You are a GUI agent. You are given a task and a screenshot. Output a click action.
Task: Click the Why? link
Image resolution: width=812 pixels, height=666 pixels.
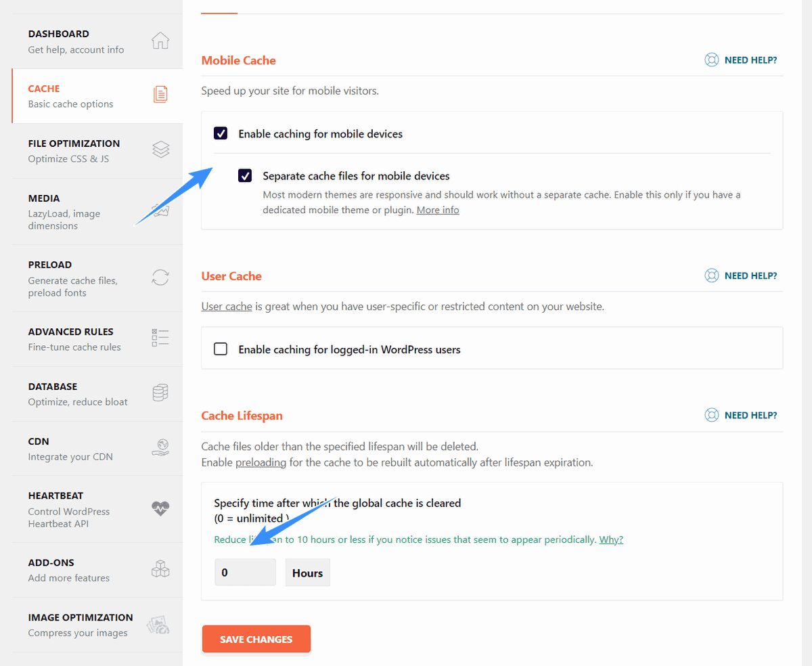point(611,539)
